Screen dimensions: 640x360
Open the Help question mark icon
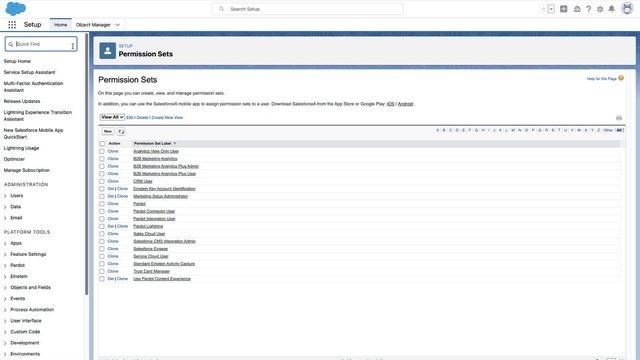tap(589, 9)
